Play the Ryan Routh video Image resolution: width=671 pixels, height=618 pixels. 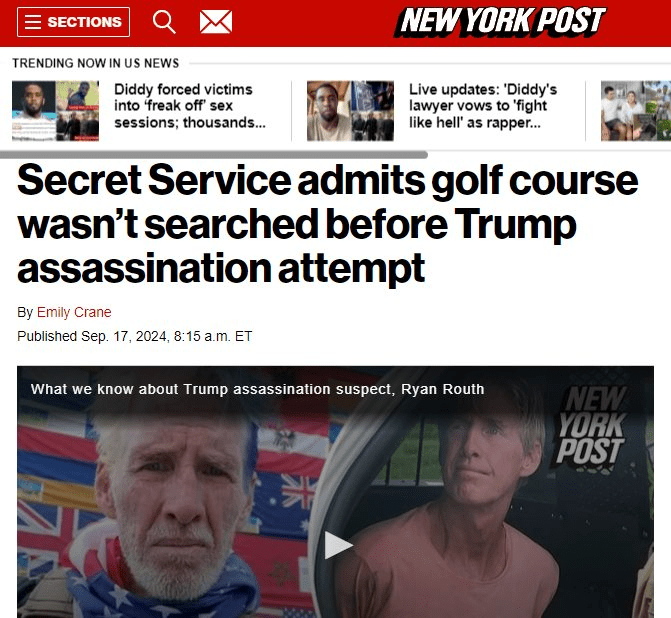point(338,545)
